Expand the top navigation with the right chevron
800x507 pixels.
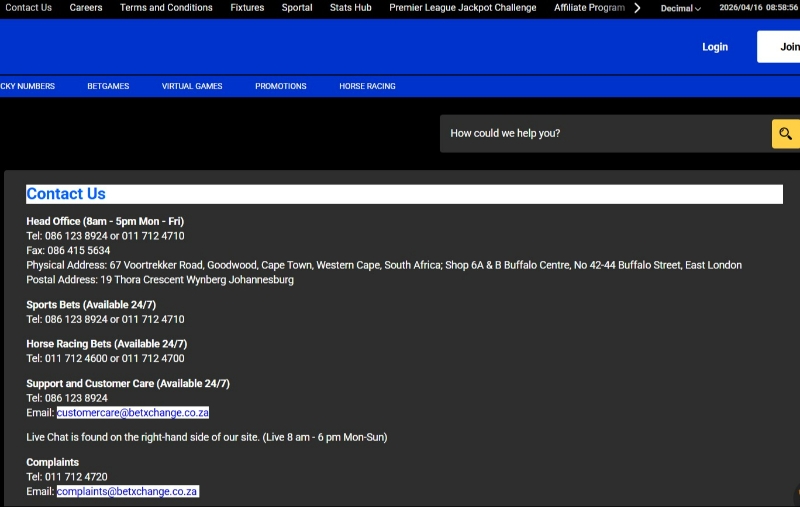coord(637,8)
